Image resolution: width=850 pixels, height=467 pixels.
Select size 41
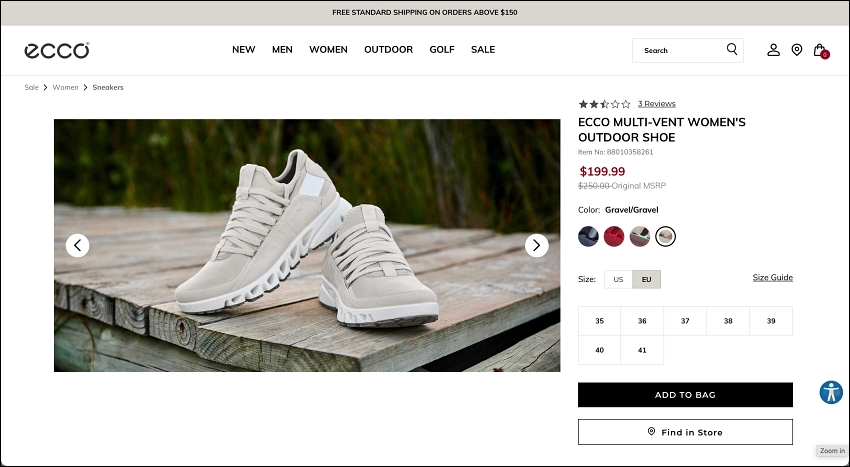(642, 350)
